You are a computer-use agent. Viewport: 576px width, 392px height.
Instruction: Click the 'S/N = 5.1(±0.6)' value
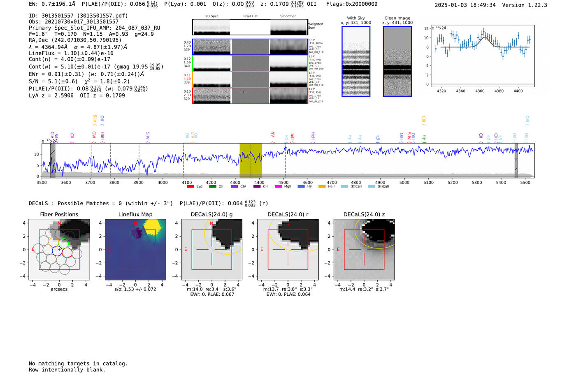point(53,81)
